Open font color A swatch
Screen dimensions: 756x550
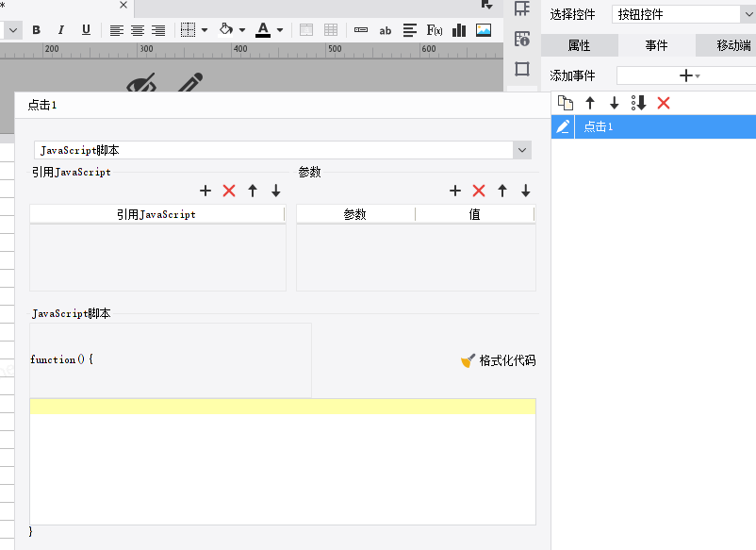(x=263, y=30)
